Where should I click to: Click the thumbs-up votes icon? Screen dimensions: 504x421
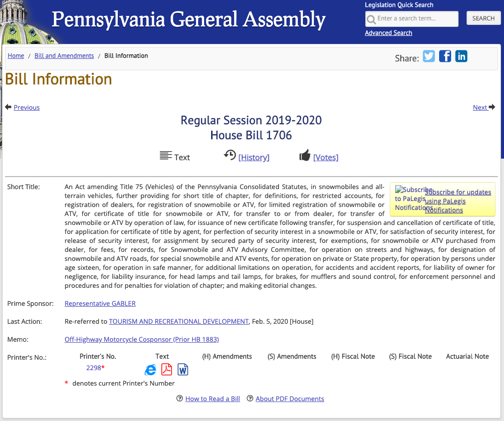[x=305, y=155]
